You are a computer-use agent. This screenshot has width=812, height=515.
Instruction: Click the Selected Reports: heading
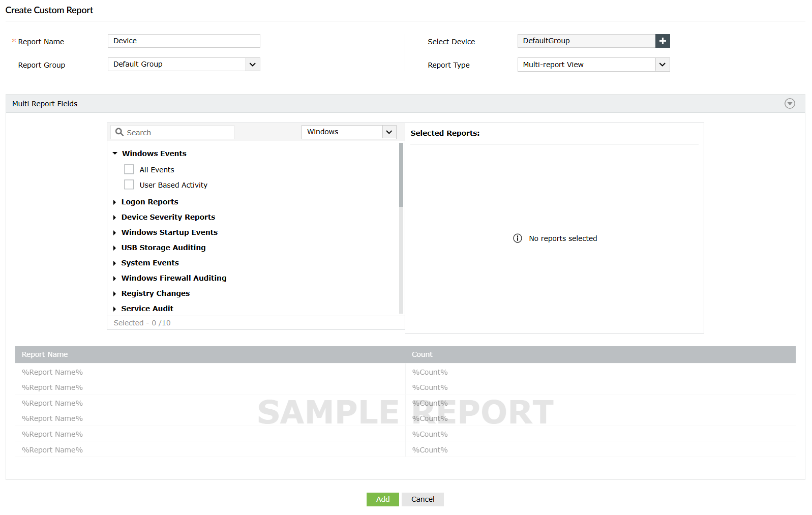pyautogui.click(x=445, y=133)
